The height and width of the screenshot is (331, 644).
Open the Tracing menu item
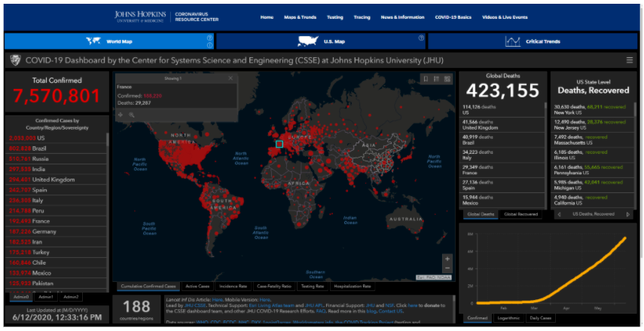coord(362,17)
